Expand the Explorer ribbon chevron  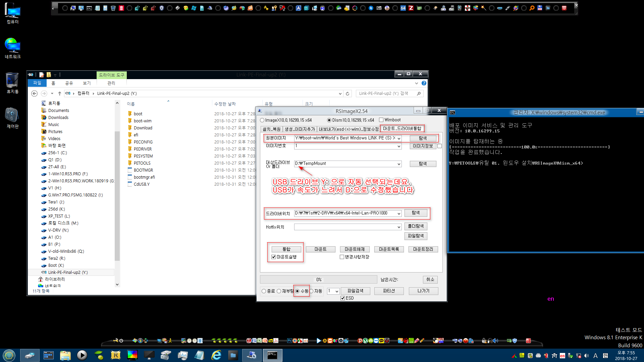click(x=417, y=83)
